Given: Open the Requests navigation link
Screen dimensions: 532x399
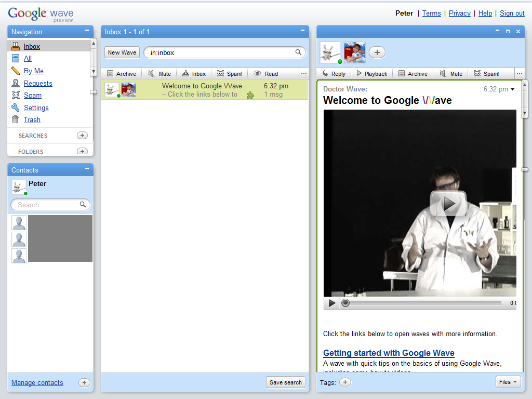Looking at the screenshot, I should 38,84.
